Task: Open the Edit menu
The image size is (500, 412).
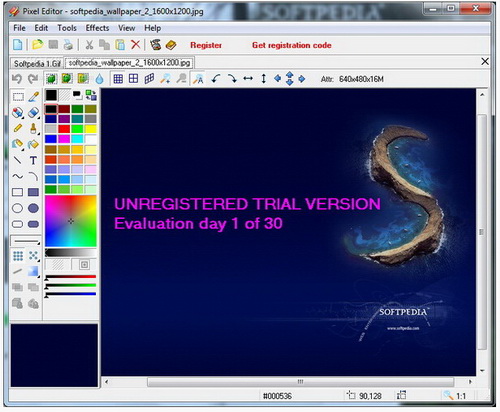Action: 41,28
